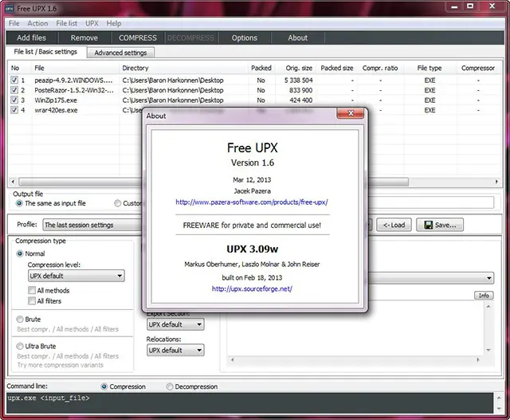This screenshot has height=420, width=510.
Task: Open the pazera-software.com product link
Action: [252, 202]
